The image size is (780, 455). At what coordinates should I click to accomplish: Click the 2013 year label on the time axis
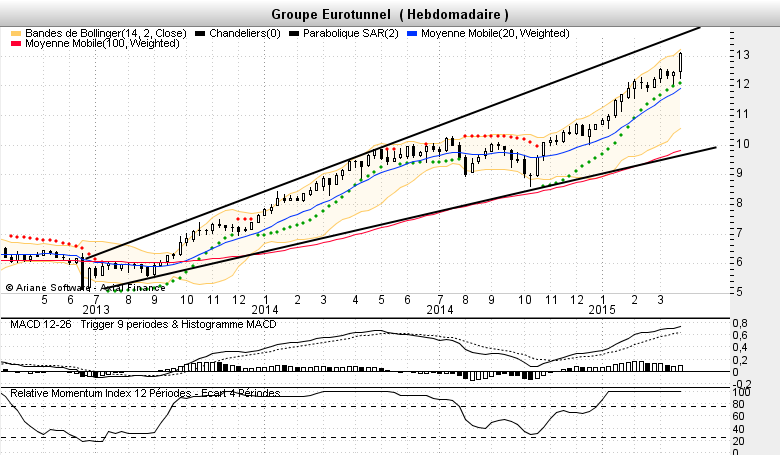pyautogui.click(x=96, y=310)
